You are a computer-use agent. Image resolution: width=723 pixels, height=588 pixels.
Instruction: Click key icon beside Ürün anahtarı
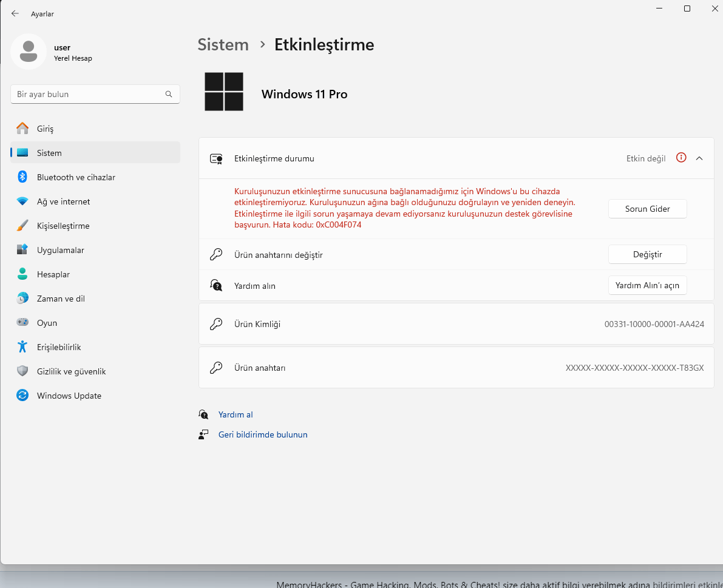pyautogui.click(x=216, y=368)
